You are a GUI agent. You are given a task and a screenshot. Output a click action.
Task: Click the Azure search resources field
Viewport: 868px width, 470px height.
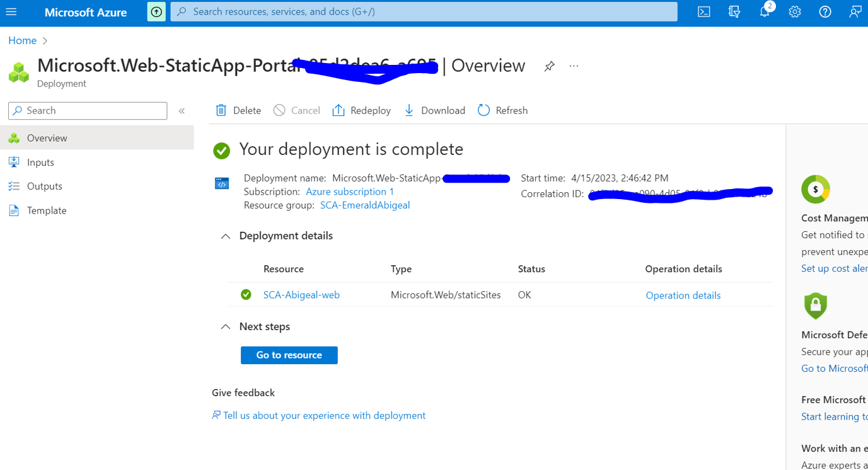click(x=424, y=12)
